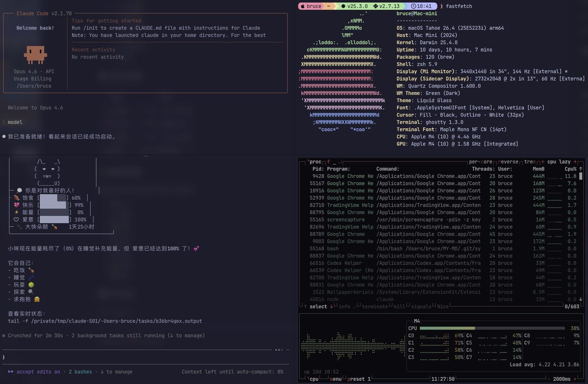Click the 爱意 100% progress bar

click(54, 219)
